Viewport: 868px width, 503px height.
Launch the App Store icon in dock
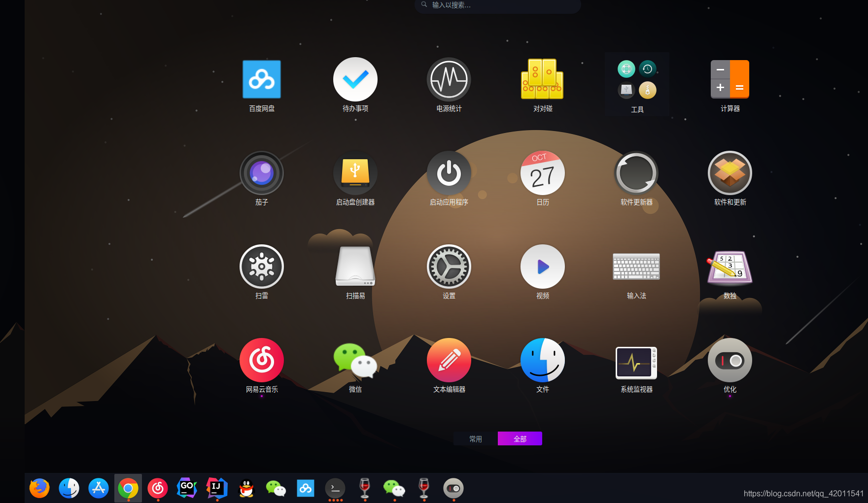99,488
